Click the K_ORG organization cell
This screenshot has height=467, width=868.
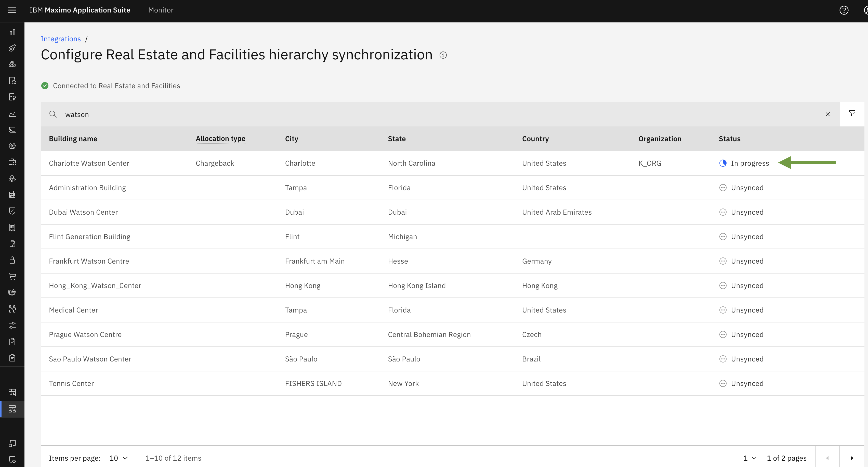(650, 163)
